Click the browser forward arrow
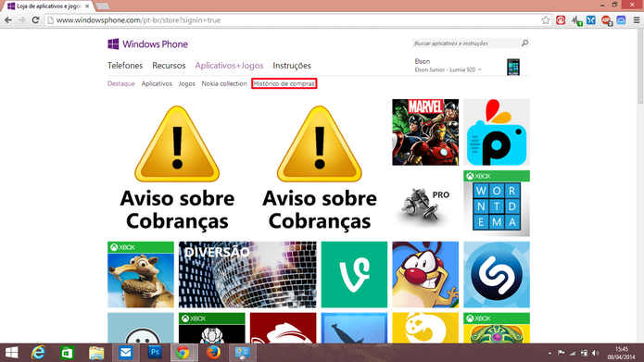This screenshot has width=644, height=362. point(21,20)
